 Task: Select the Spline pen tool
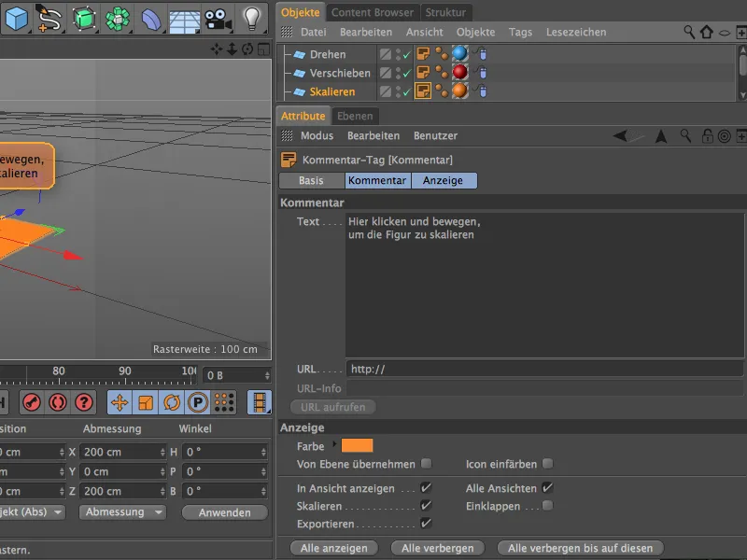point(49,19)
